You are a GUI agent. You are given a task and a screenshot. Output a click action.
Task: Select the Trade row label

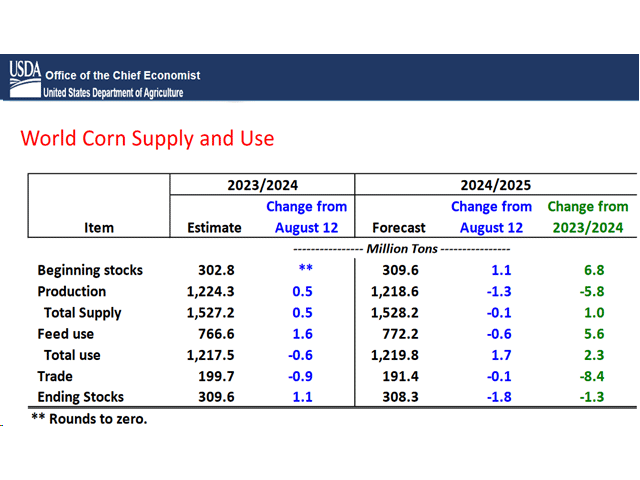57,376
